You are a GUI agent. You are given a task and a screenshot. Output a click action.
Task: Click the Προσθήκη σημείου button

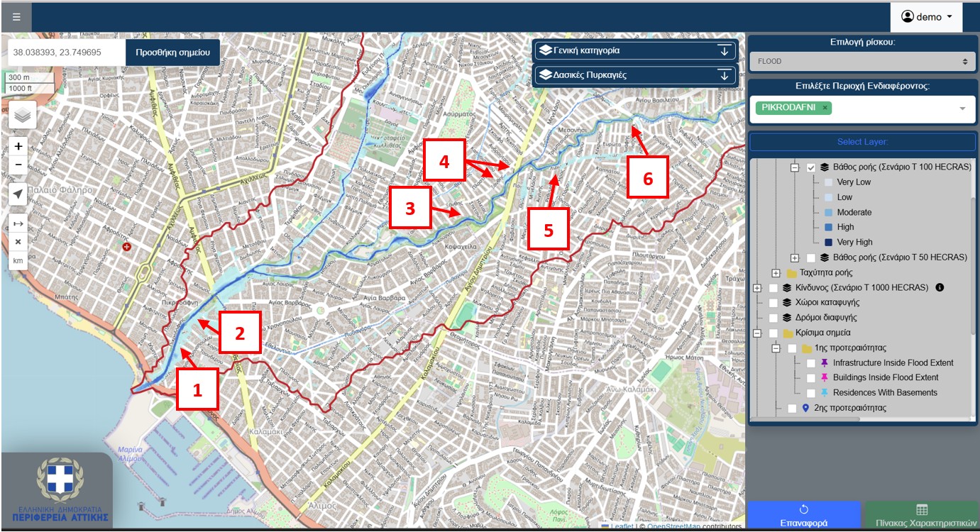tap(172, 52)
